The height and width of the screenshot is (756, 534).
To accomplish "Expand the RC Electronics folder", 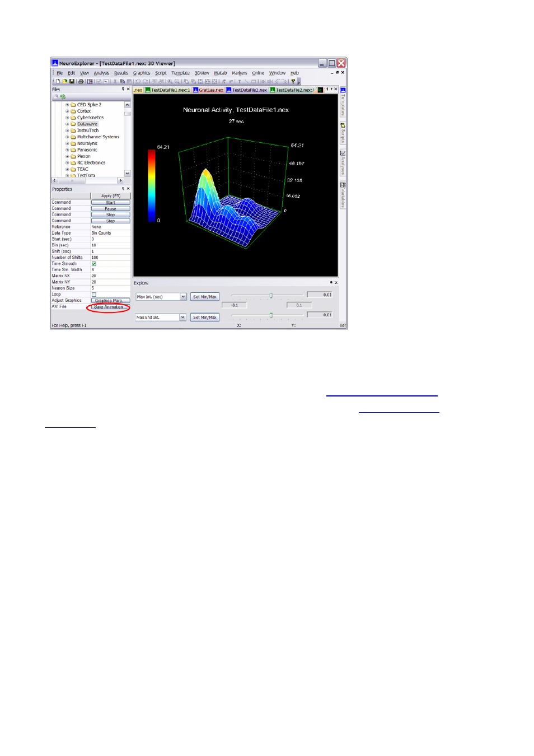I will [67, 163].
